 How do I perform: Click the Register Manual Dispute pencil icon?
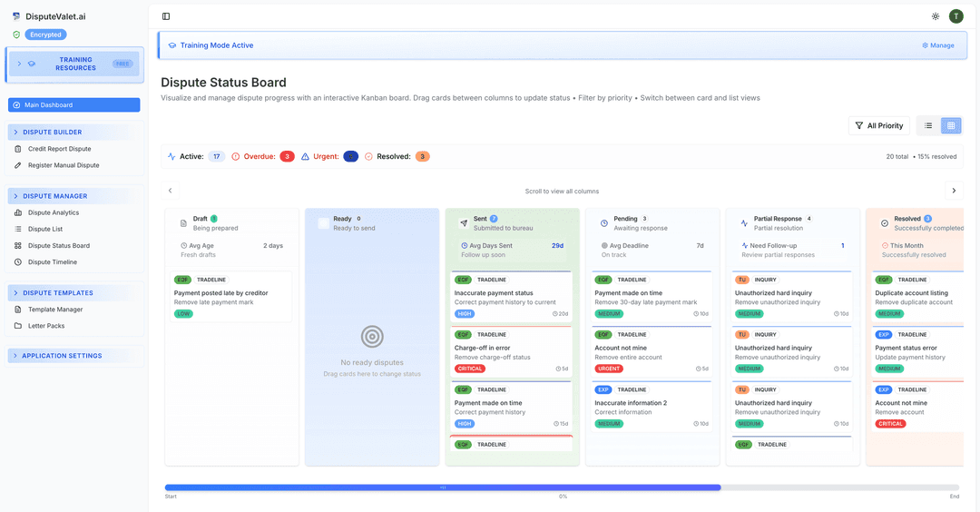tap(18, 165)
